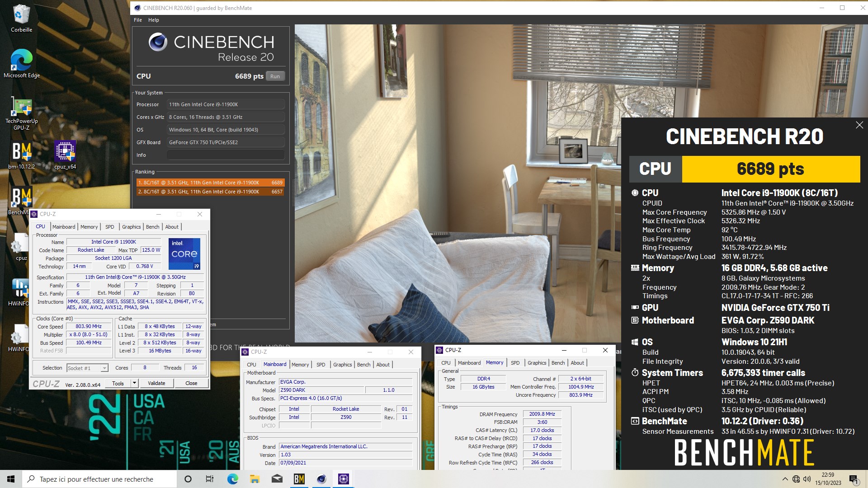Open SPD tab in right CPU-Z window

515,363
